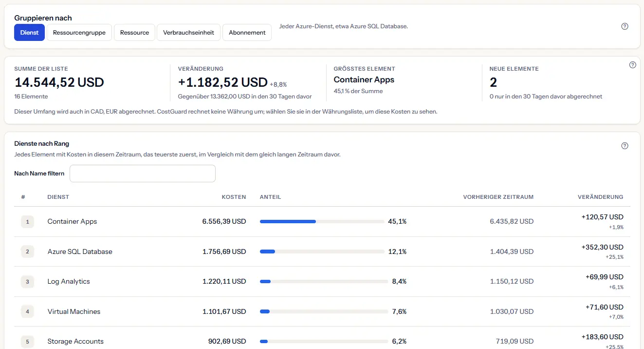This screenshot has height=349, width=644.
Task: Click the Dienste nach Rang heading
Action: point(42,144)
